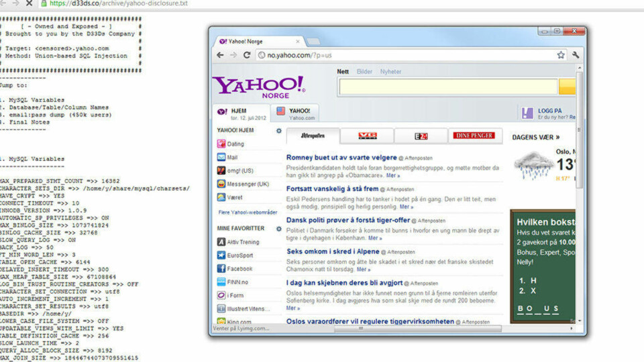Click Mer » under Romney article

[x=393, y=175]
